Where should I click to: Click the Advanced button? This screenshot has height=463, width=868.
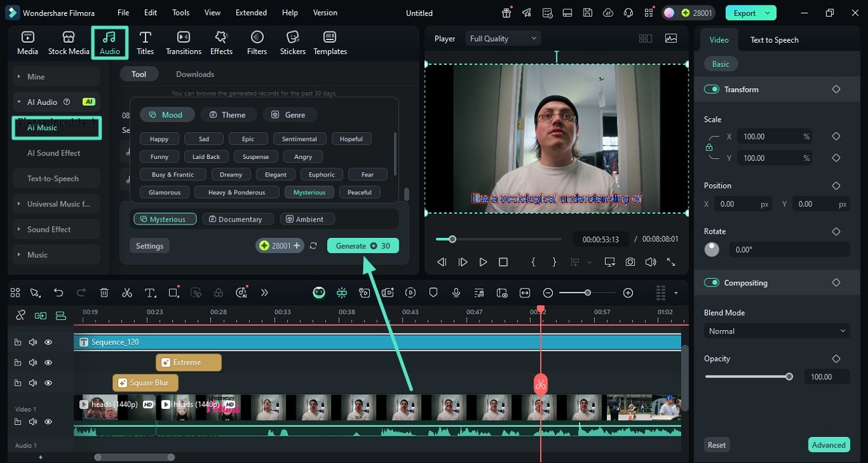(x=829, y=445)
